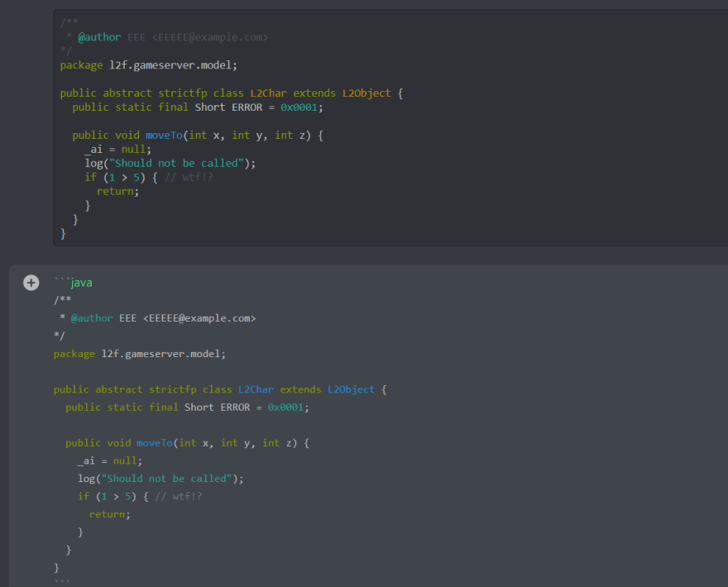Click "if (1 > 5)" in the rendered code block
728x587 pixels.
tap(115, 177)
